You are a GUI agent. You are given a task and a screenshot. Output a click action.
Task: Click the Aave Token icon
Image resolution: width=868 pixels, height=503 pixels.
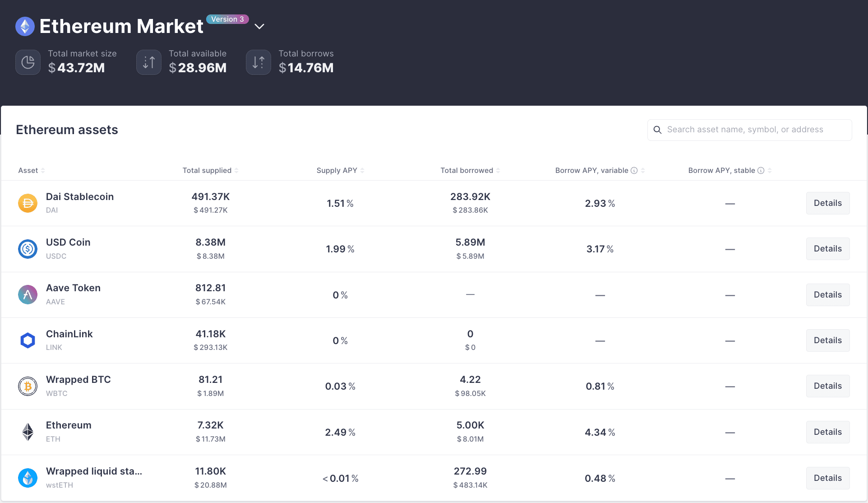pyautogui.click(x=28, y=294)
